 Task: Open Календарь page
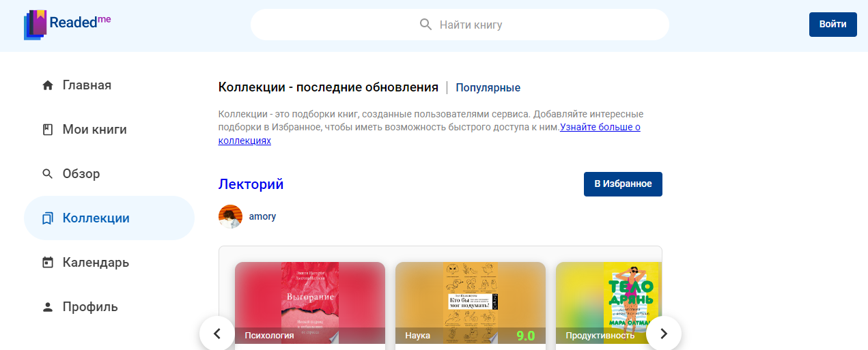pos(109,263)
